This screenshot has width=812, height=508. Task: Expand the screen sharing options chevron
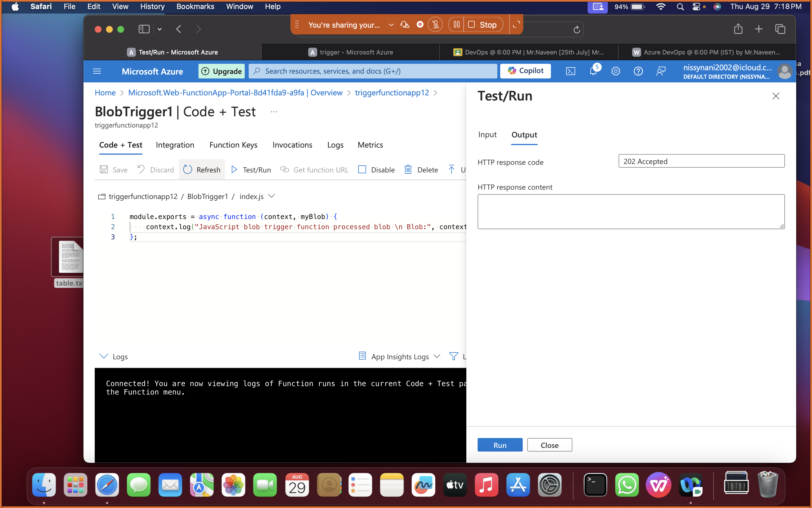[391, 25]
